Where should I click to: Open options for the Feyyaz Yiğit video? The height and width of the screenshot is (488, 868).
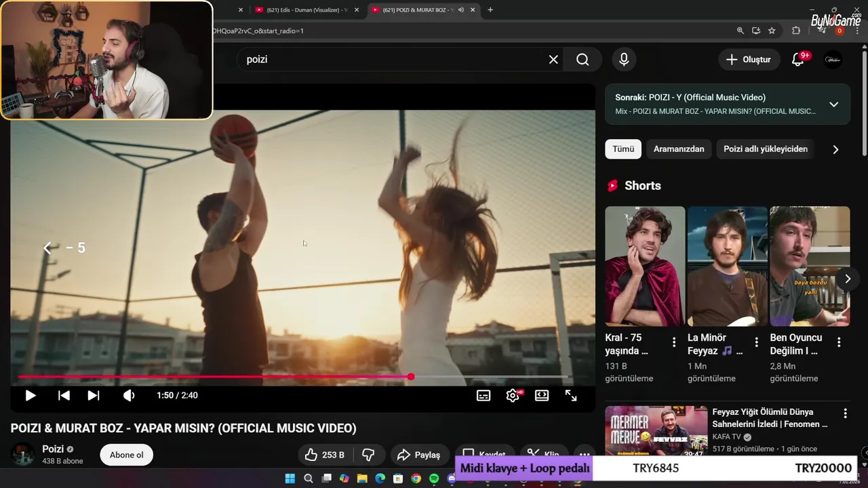845,413
